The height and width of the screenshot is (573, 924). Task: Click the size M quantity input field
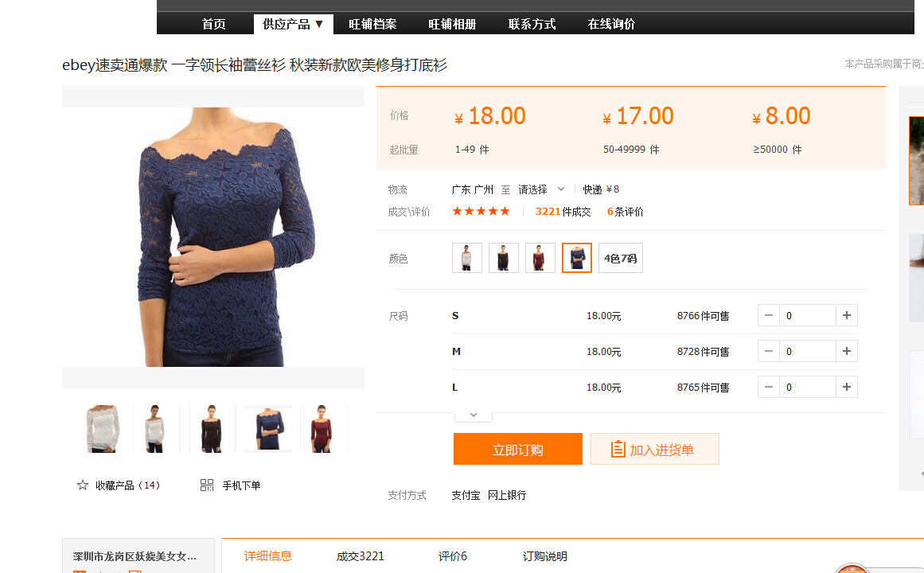[x=807, y=352]
